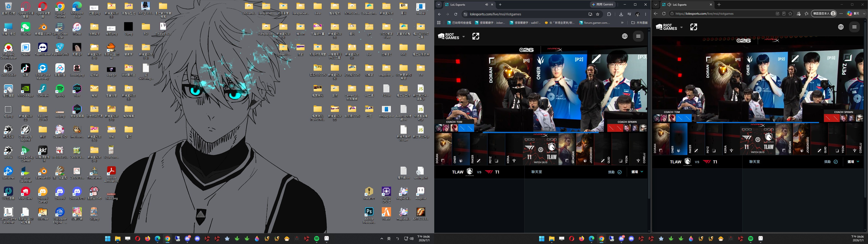Open Edge settings ellipsis menu

point(841,14)
